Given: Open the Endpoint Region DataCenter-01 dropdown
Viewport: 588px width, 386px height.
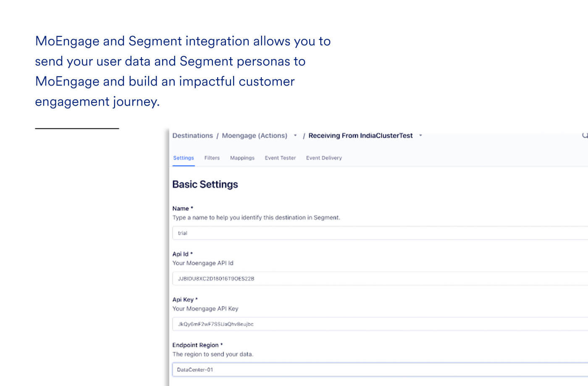Looking at the screenshot, I should tap(380, 370).
